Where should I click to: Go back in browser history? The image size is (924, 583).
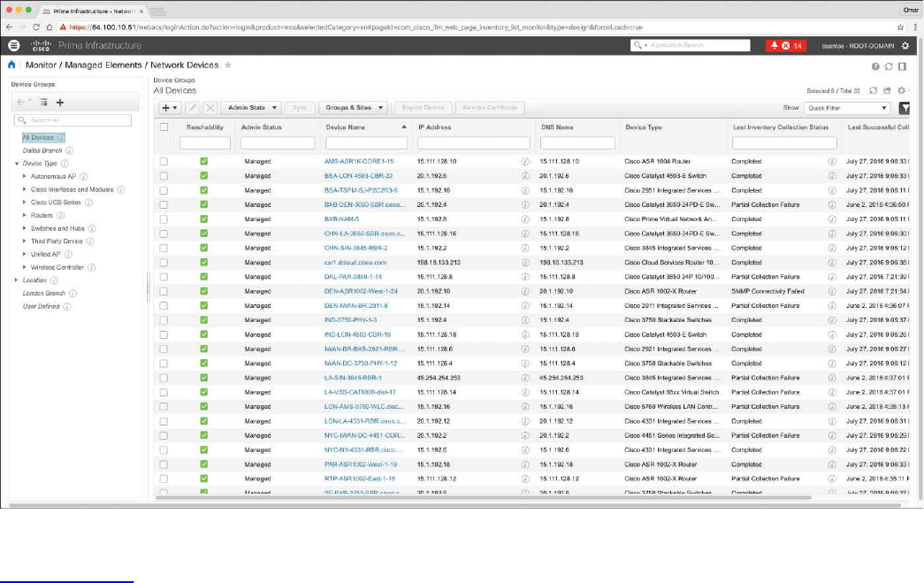click(9, 27)
